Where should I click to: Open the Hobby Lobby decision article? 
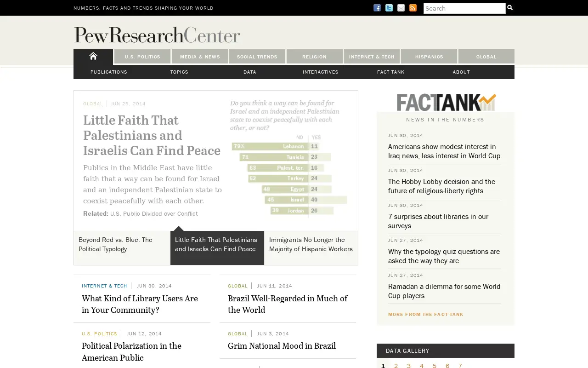click(441, 186)
